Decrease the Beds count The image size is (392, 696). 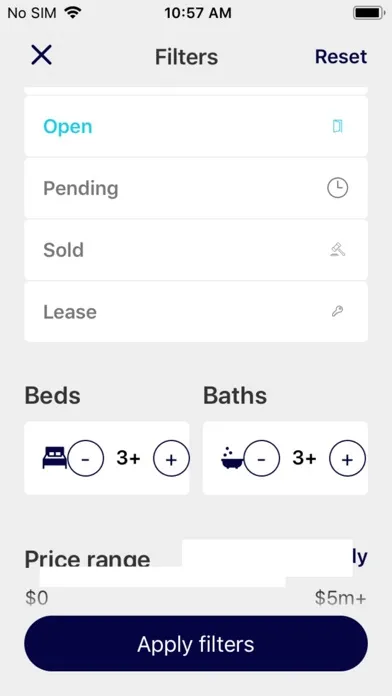point(86,459)
